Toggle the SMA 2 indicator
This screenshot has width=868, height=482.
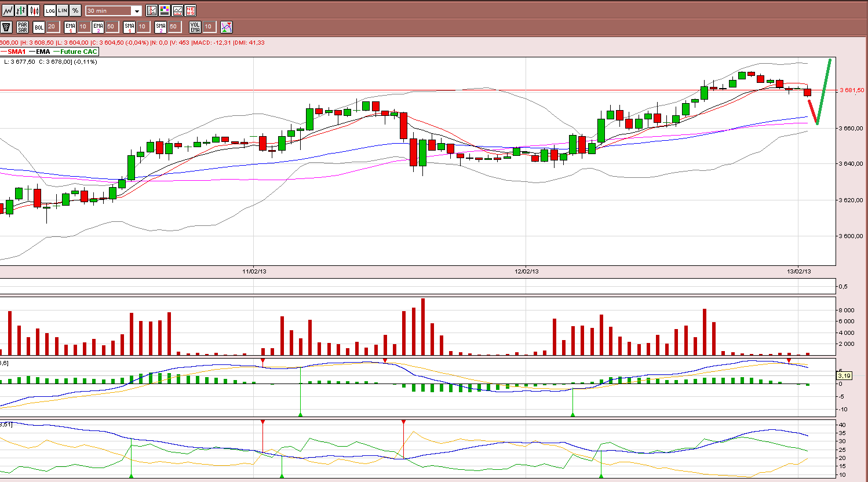(161, 27)
